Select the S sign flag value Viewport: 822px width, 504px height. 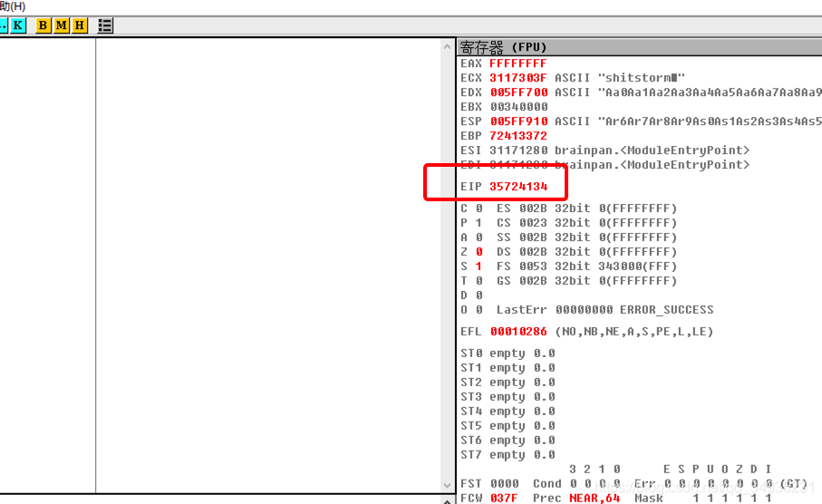point(479,267)
